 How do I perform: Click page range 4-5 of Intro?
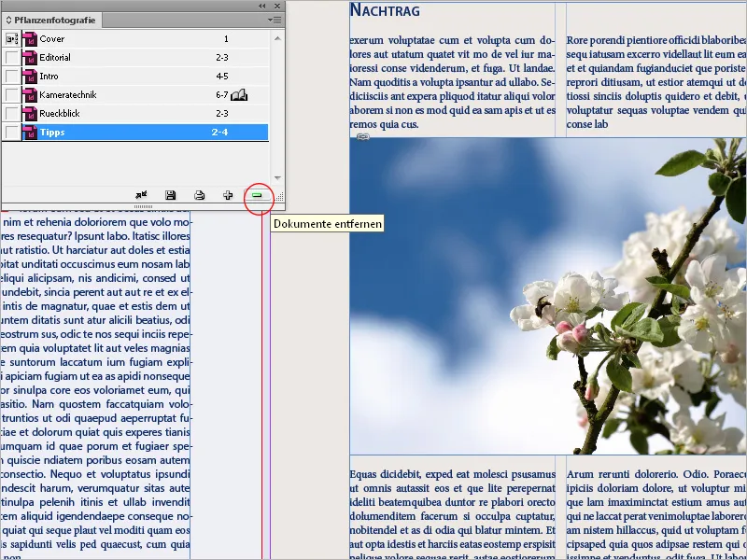tap(221, 77)
